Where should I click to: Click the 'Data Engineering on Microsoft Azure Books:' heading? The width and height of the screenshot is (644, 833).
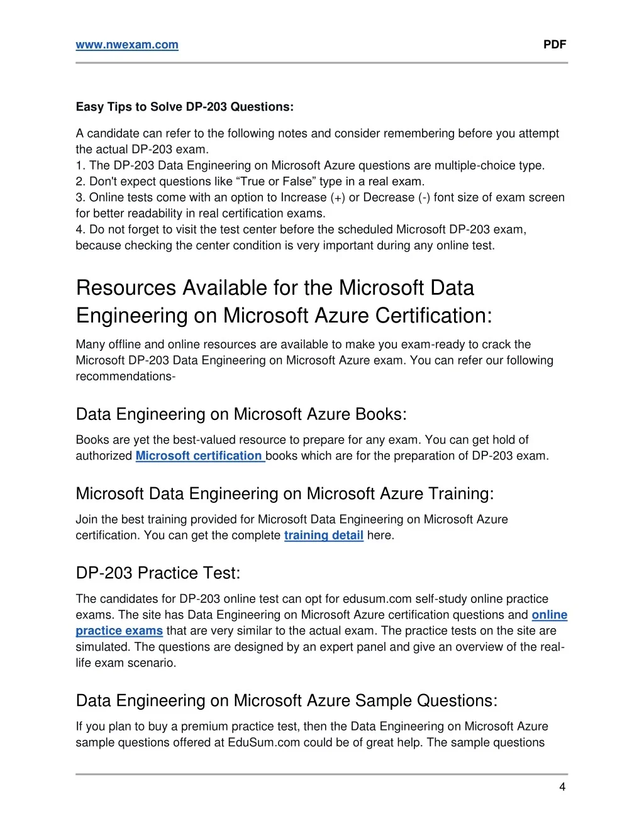click(241, 414)
